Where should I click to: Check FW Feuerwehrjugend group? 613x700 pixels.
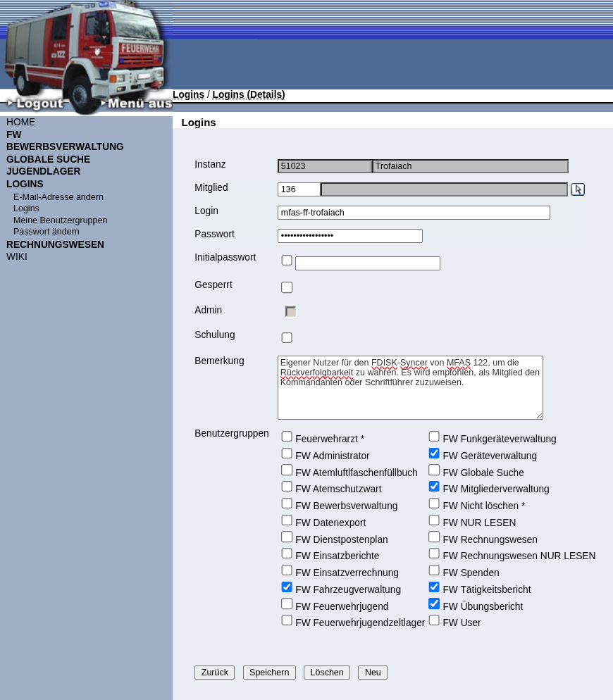[x=287, y=604]
